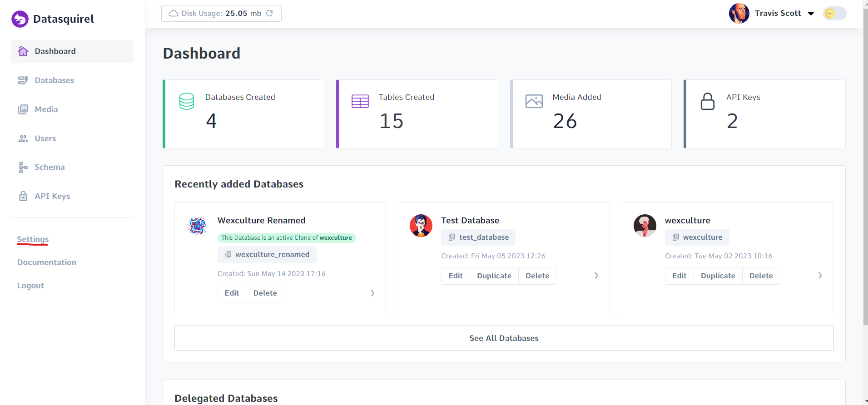Screen dimensions: 868x405
Task: Click the page vertical scrollbar
Action: click(865, 166)
